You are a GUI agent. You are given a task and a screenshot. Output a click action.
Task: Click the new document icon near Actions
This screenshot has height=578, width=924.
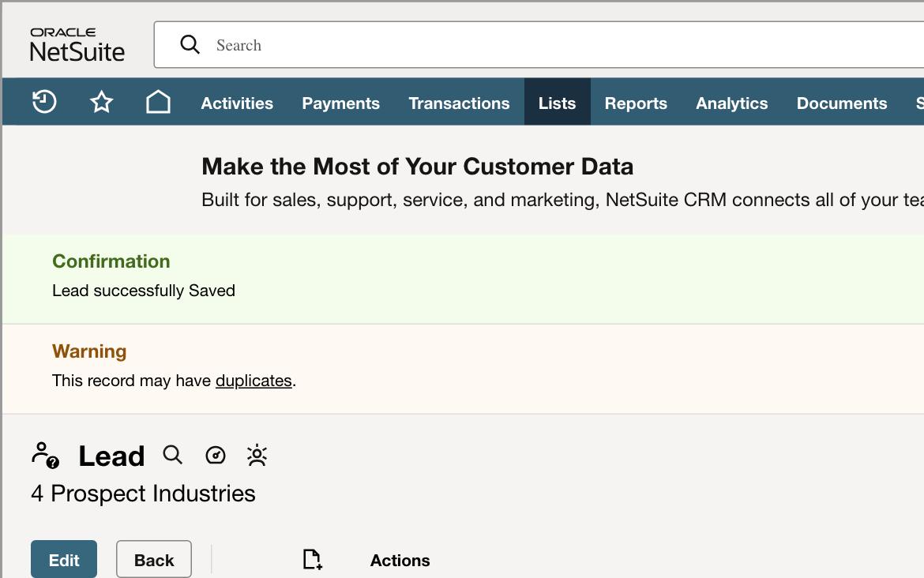(312, 559)
